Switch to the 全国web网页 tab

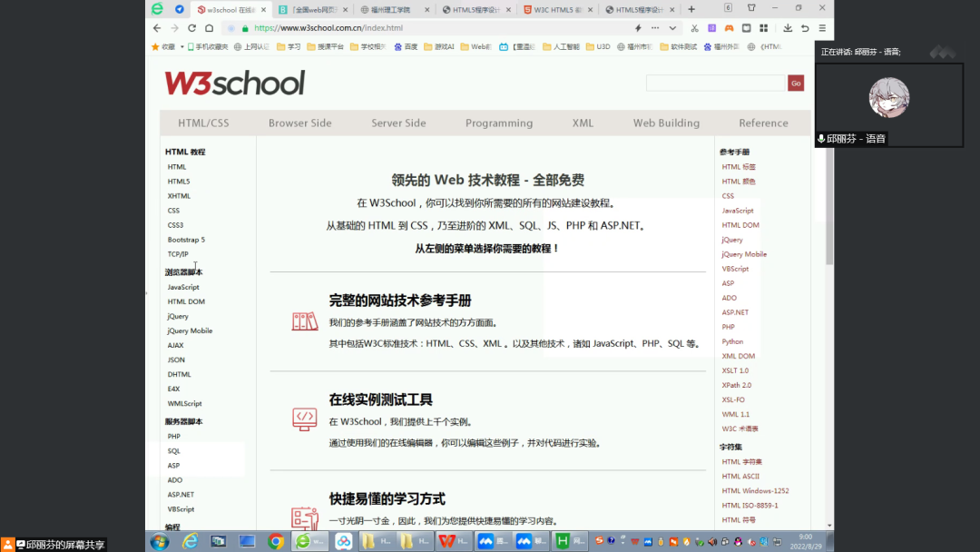(x=312, y=9)
